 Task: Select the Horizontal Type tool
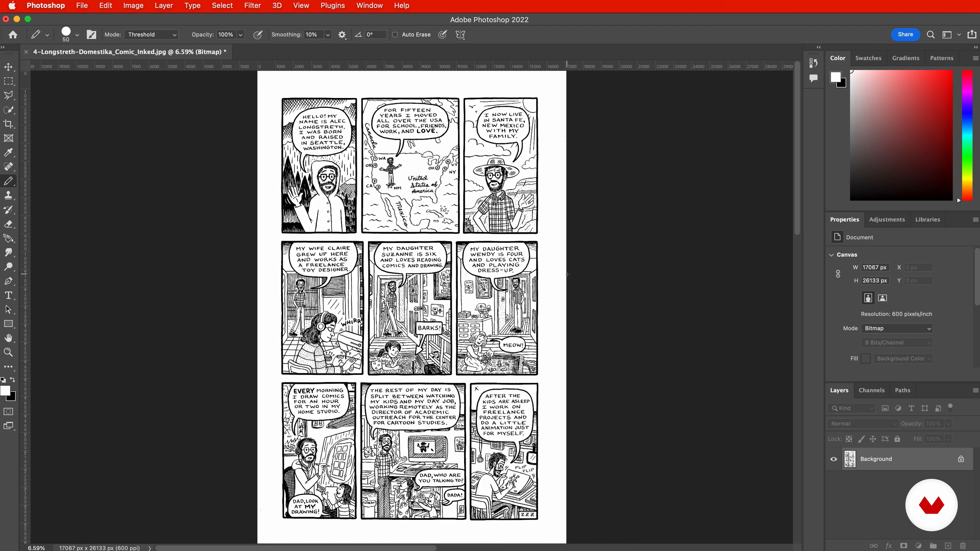(8, 295)
